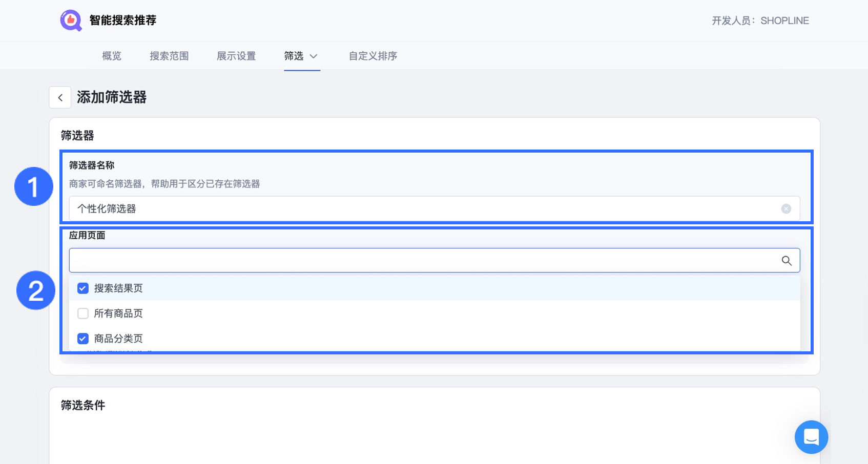Open the 概览 tab
This screenshot has height=464, width=868.
click(112, 56)
